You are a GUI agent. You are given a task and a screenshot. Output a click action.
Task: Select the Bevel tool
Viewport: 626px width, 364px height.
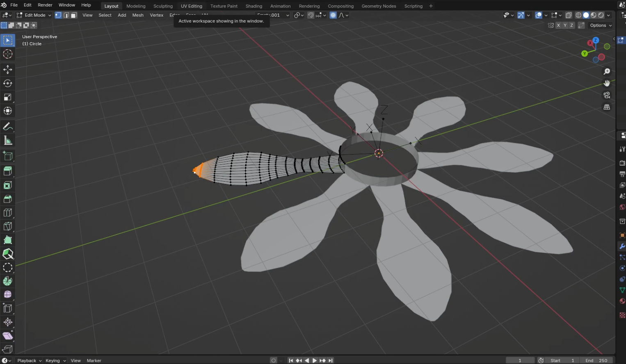[8, 199]
